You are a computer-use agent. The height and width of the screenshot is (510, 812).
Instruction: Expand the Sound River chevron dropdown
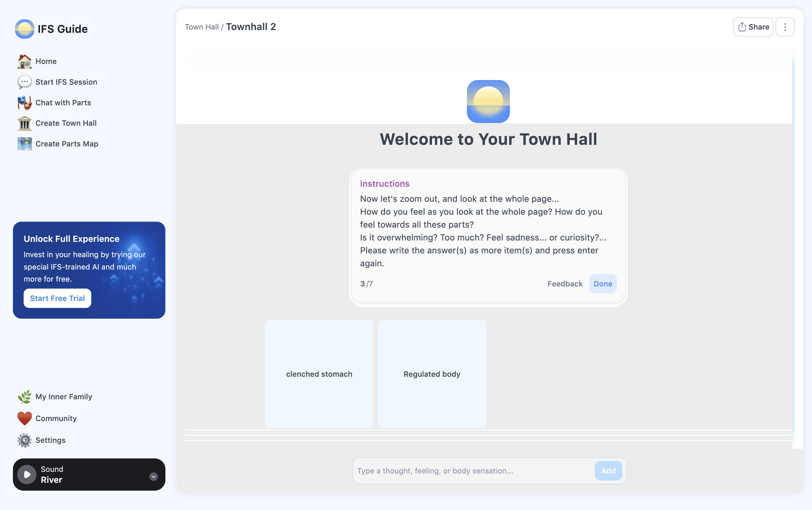click(153, 476)
